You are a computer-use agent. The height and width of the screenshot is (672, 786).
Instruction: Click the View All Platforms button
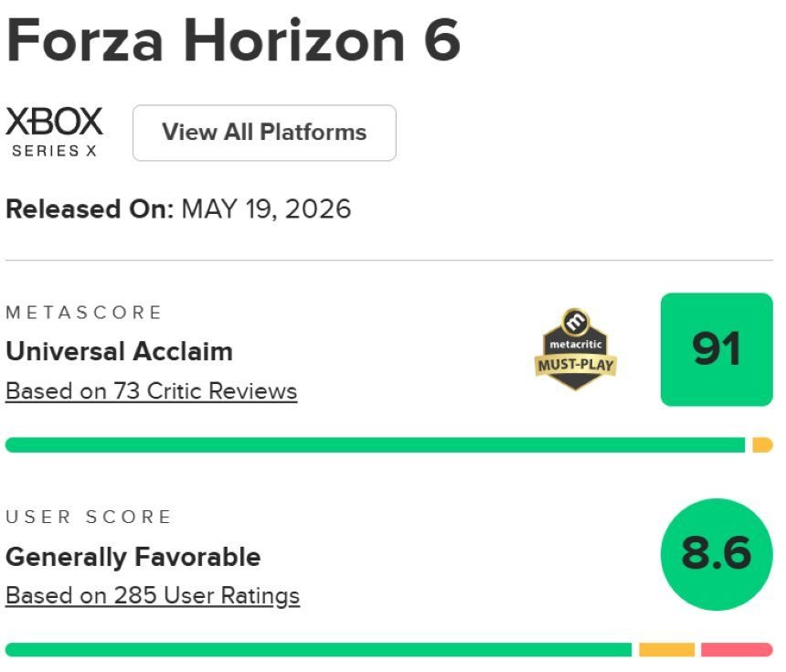coord(264,133)
